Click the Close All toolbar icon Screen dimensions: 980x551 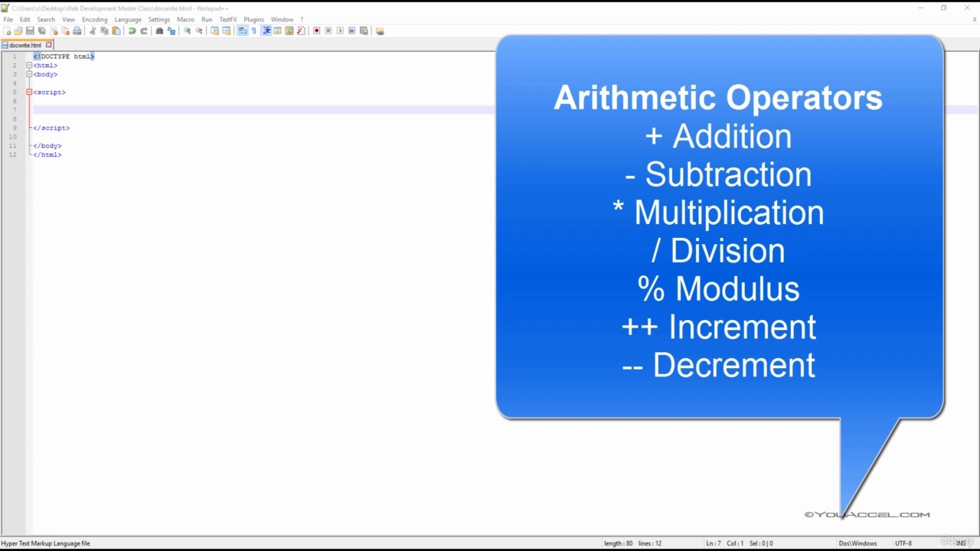(65, 31)
